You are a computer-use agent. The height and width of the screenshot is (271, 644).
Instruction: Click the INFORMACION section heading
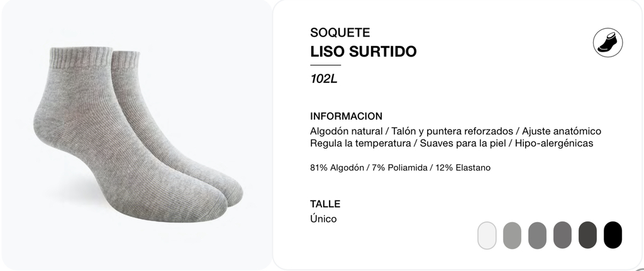pyautogui.click(x=347, y=116)
